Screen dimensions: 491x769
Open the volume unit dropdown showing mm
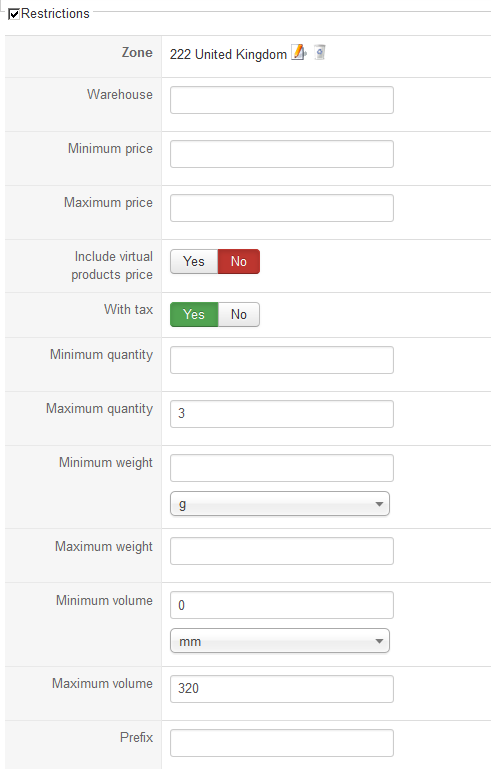[x=280, y=641]
